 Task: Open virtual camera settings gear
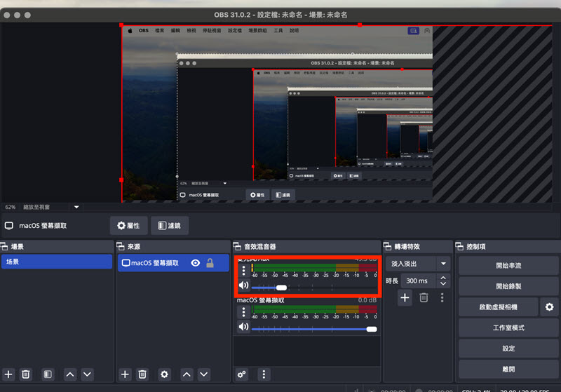(549, 307)
